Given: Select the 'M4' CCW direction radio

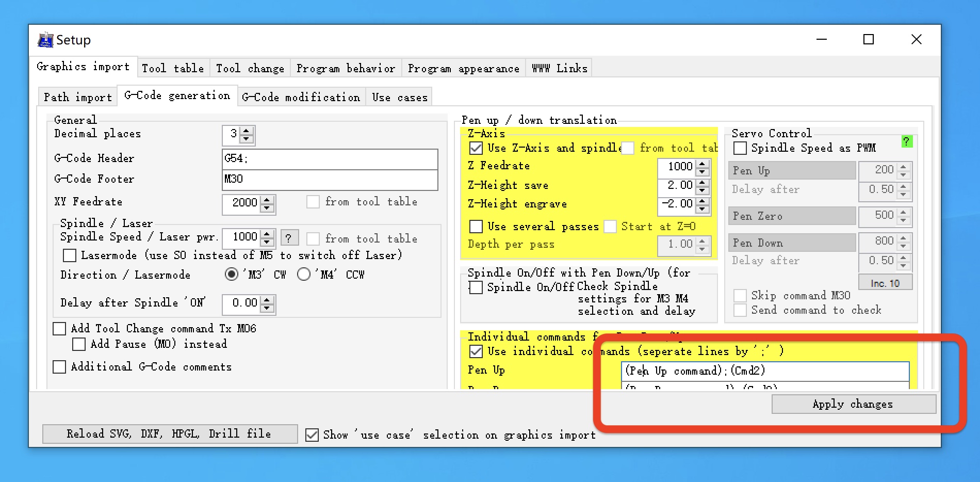Looking at the screenshot, I should pyautogui.click(x=304, y=275).
